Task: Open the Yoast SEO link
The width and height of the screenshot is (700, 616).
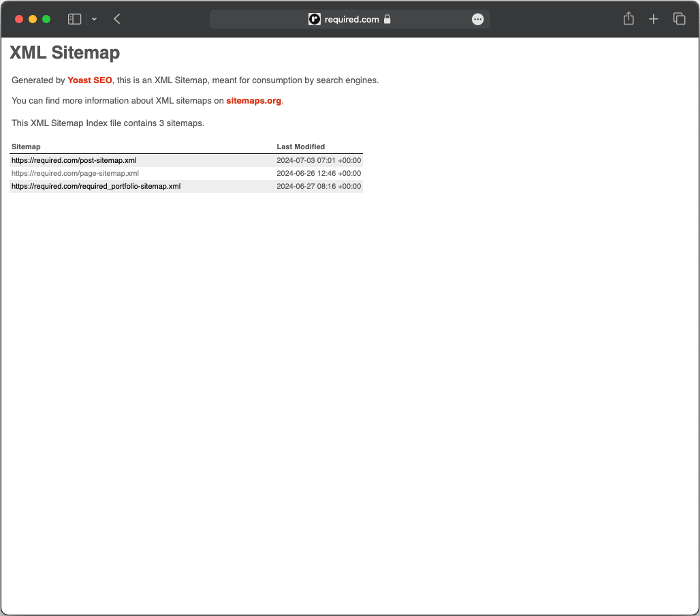Action: click(89, 80)
